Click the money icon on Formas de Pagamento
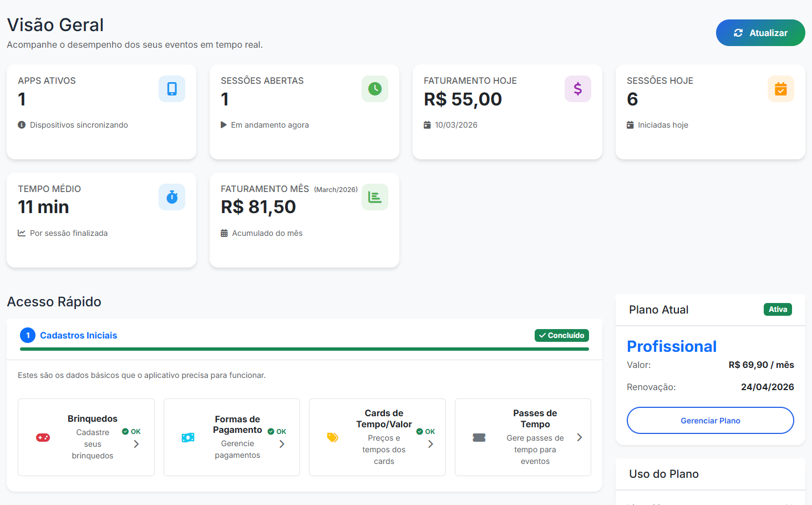The image size is (812, 505). click(x=188, y=437)
